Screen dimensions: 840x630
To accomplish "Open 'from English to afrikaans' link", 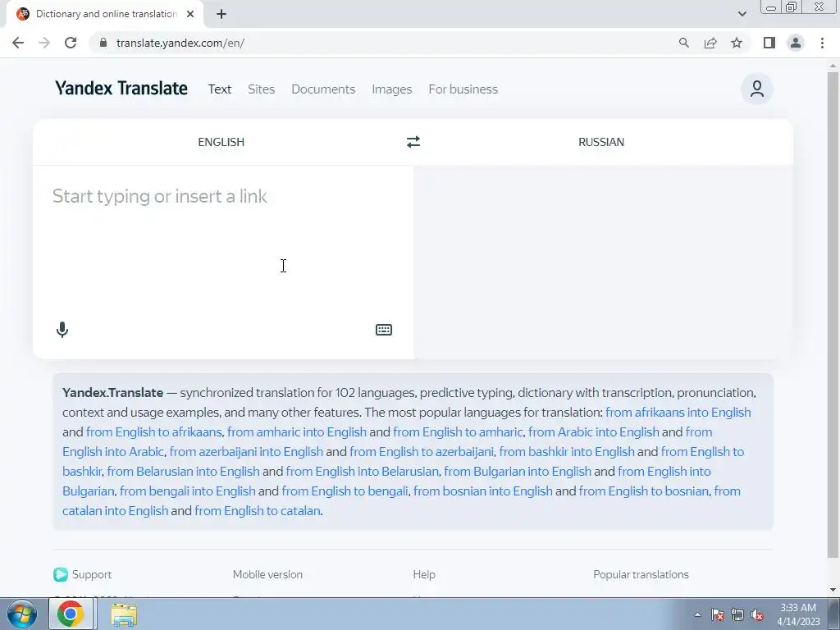I will coord(153,431).
